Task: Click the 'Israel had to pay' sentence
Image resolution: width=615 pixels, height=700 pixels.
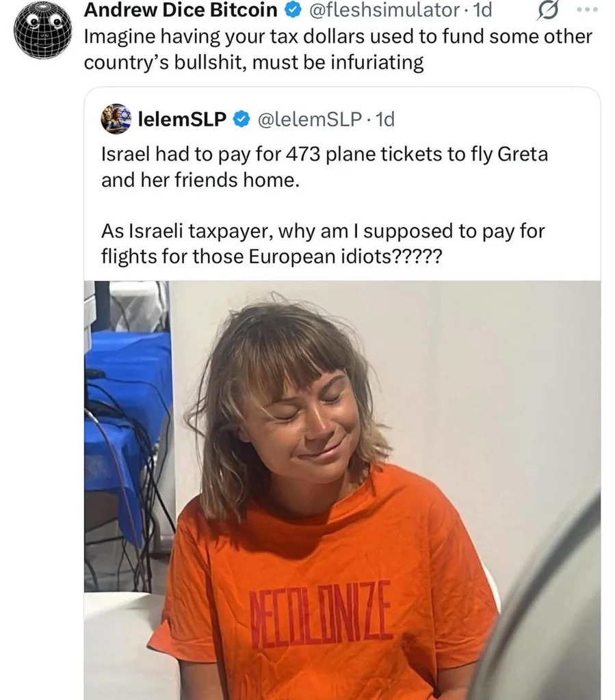Action: pyautogui.click(x=324, y=154)
